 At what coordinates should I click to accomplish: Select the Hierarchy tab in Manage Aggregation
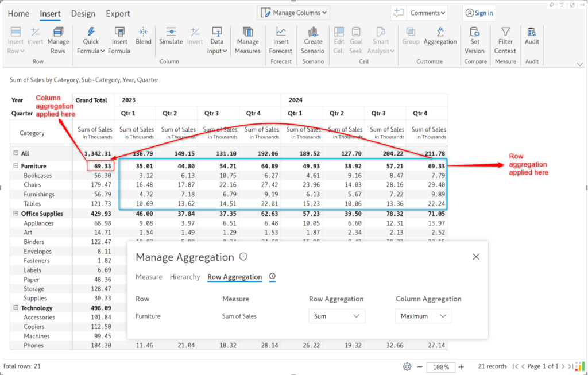(185, 277)
